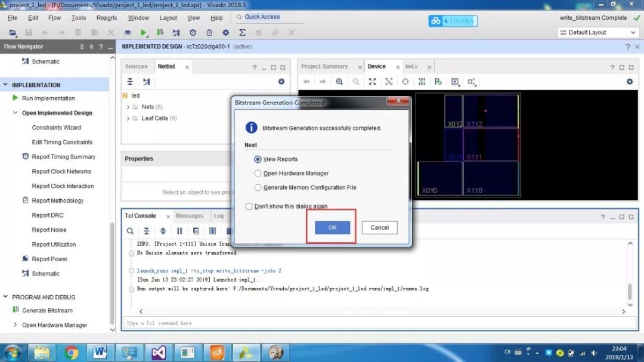This screenshot has height=362, width=644.
Task: Click the Generate Bitstream toolbar icon
Action: tap(160, 32)
